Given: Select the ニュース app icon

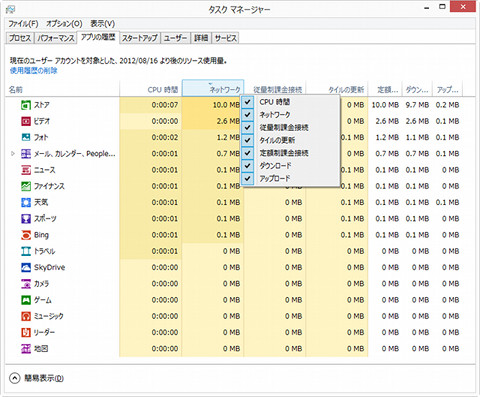Looking at the screenshot, I should coord(26,170).
